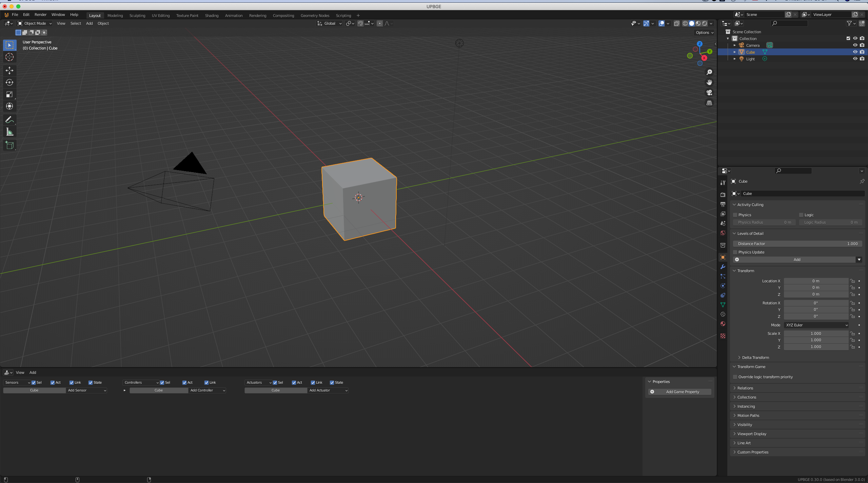Hide Cube in outliner viewport
Image resolution: width=868 pixels, height=483 pixels.
(855, 52)
